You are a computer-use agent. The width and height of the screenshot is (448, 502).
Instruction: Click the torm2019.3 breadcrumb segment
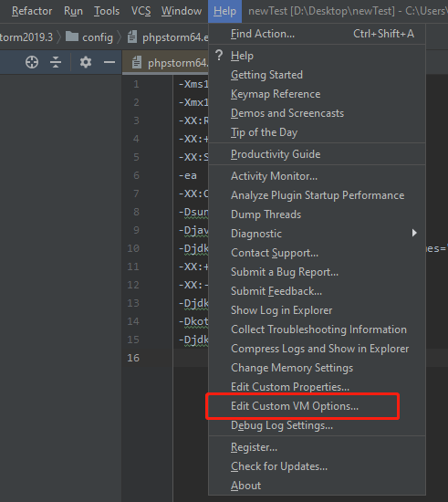pyautogui.click(x=26, y=37)
